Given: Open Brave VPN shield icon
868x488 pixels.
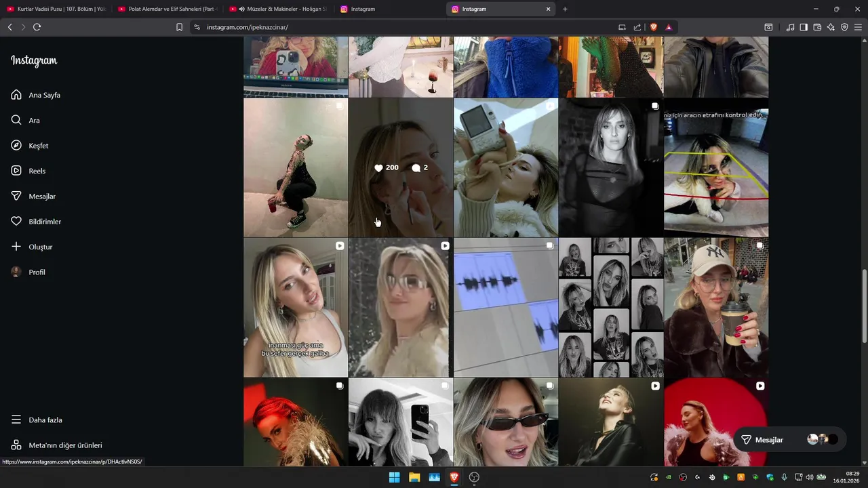Looking at the screenshot, I should coord(844,27).
